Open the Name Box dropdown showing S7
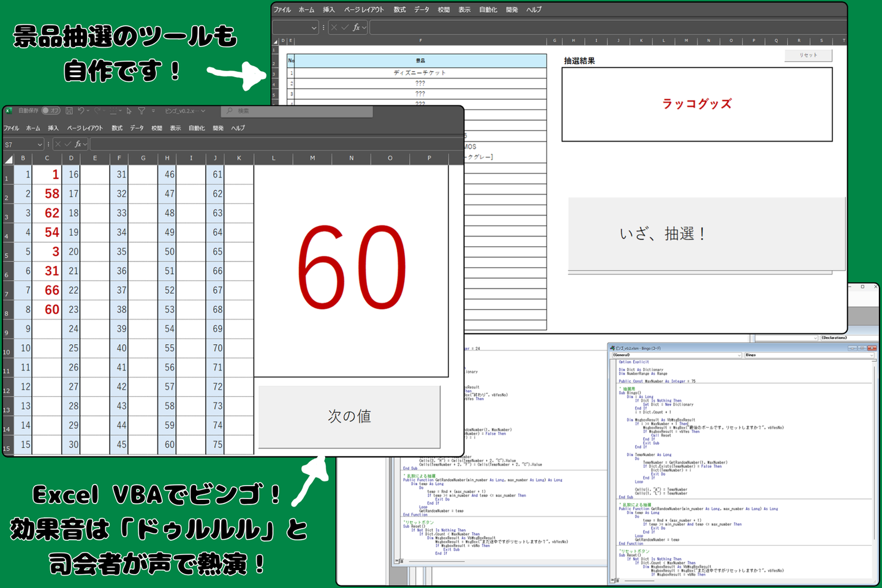Image resolution: width=882 pixels, height=588 pixels. click(40, 145)
